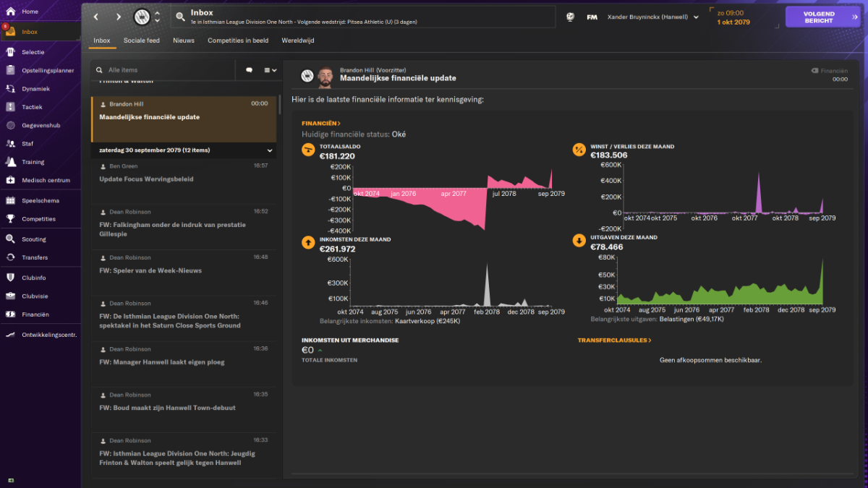Go forward with the right arrow

[x=119, y=17]
